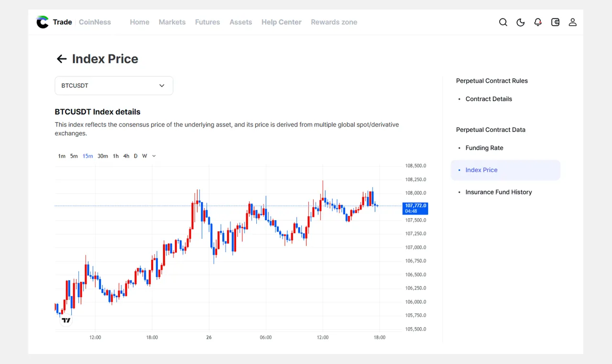Screen dimensions: 612x364
Task: Select the 15m timeframe
Action: pyautogui.click(x=87, y=156)
